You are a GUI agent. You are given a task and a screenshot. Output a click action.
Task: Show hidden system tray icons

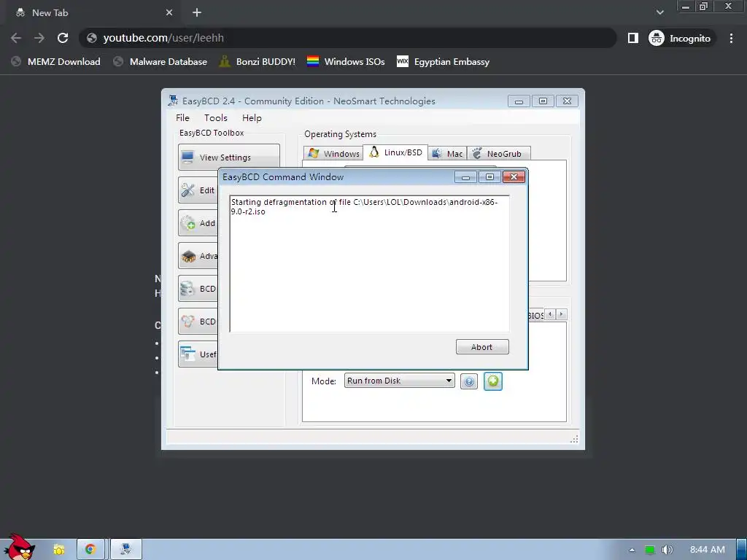pos(632,550)
